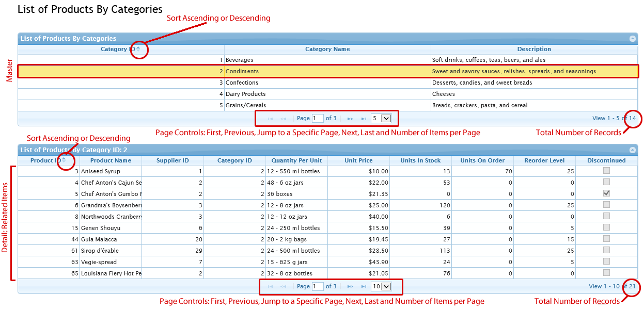Open rows-per-page dropdown showing 10
Viewport: 644px width, 311px height.
(381, 287)
